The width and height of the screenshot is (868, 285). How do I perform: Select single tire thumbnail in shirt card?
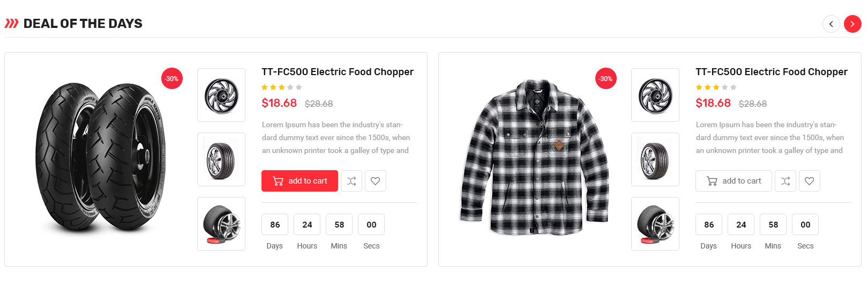pyautogui.click(x=655, y=159)
